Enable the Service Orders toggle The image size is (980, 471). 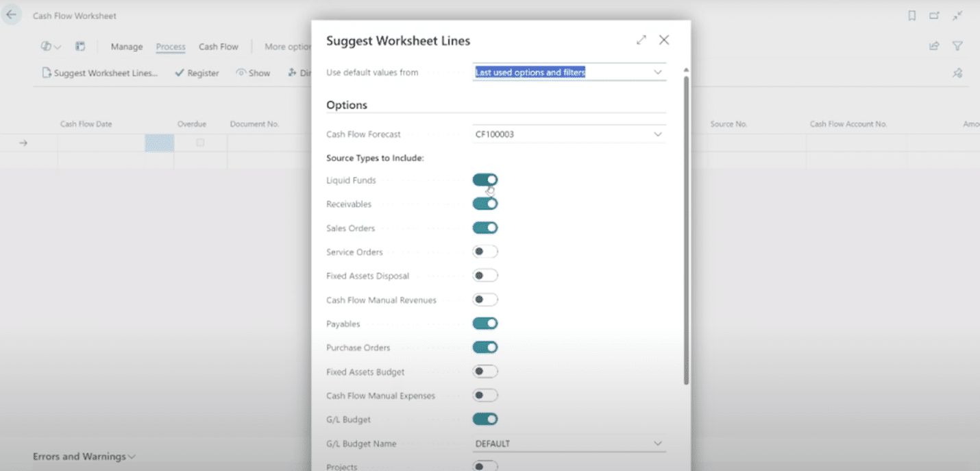[485, 252]
